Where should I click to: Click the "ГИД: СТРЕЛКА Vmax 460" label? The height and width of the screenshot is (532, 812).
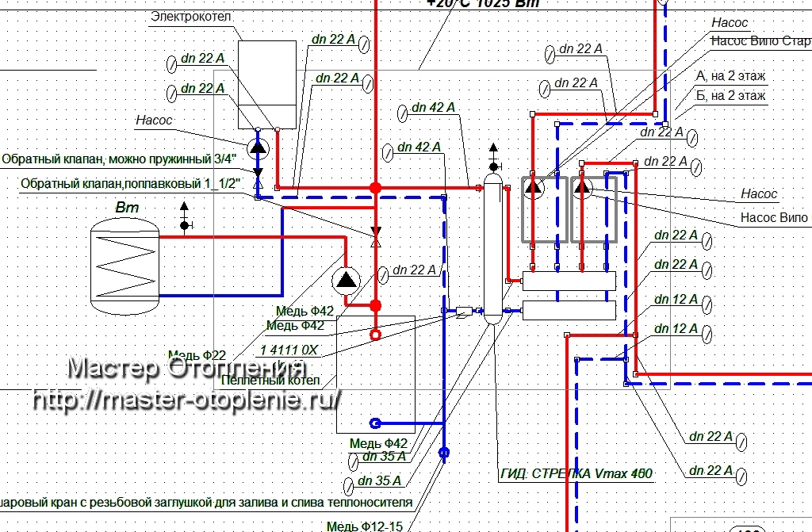[576, 474]
